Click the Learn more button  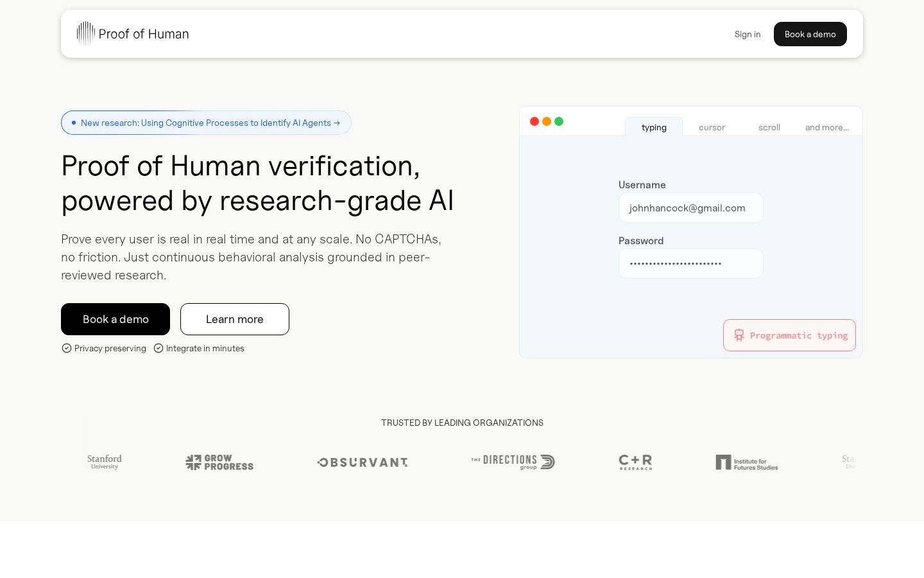[x=235, y=319]
